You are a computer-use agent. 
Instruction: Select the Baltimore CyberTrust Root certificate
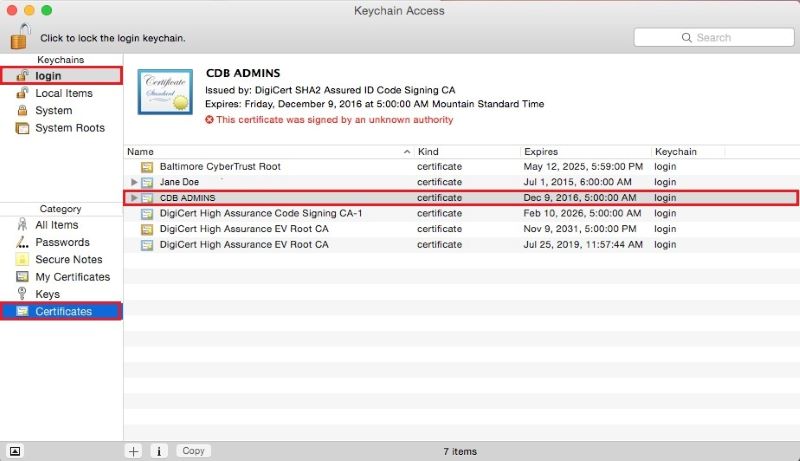[222, 166]
